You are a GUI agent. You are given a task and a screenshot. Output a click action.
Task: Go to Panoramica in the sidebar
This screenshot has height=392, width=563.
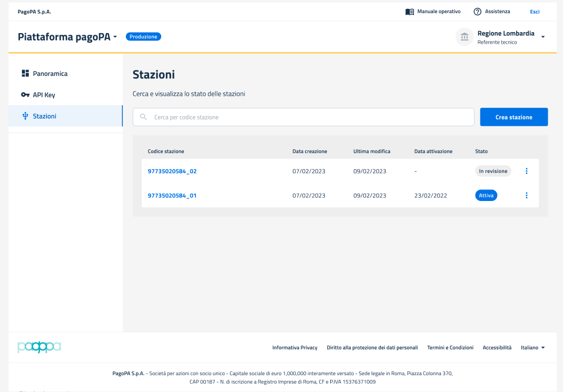[50, 74]
